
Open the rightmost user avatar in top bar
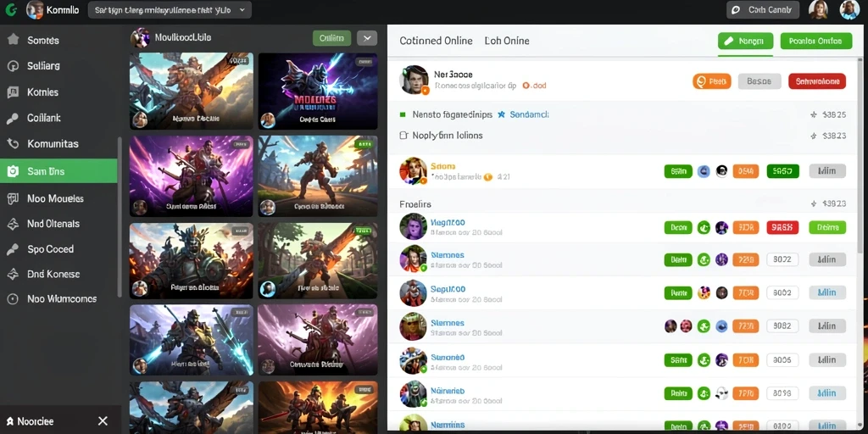(849, 10)
